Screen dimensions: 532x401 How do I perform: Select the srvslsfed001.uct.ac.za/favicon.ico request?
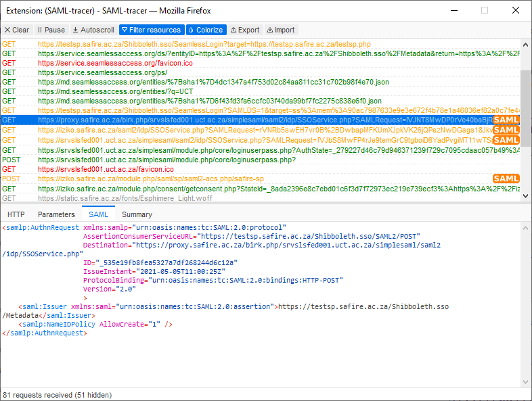click(260, 169)
